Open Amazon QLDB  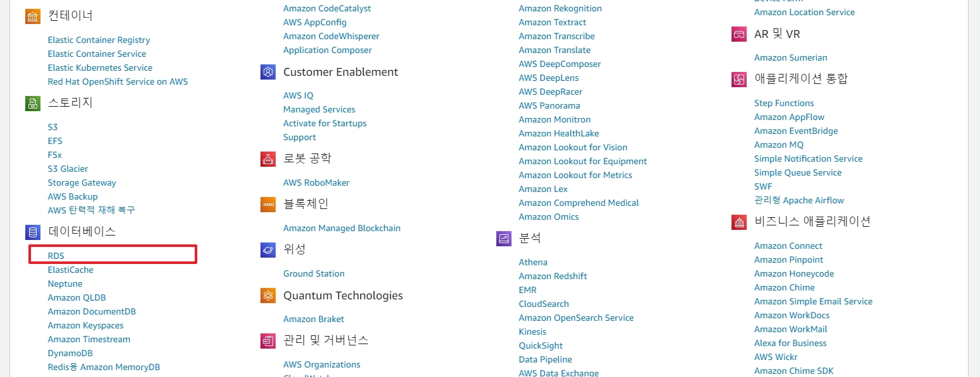pyautogui.click(x=77, y=297)
